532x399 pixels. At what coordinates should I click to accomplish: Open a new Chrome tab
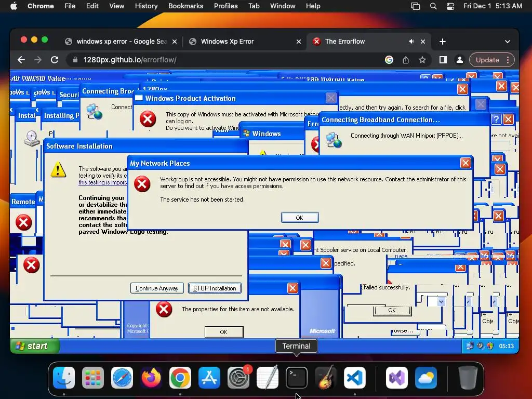coord(443,42)
